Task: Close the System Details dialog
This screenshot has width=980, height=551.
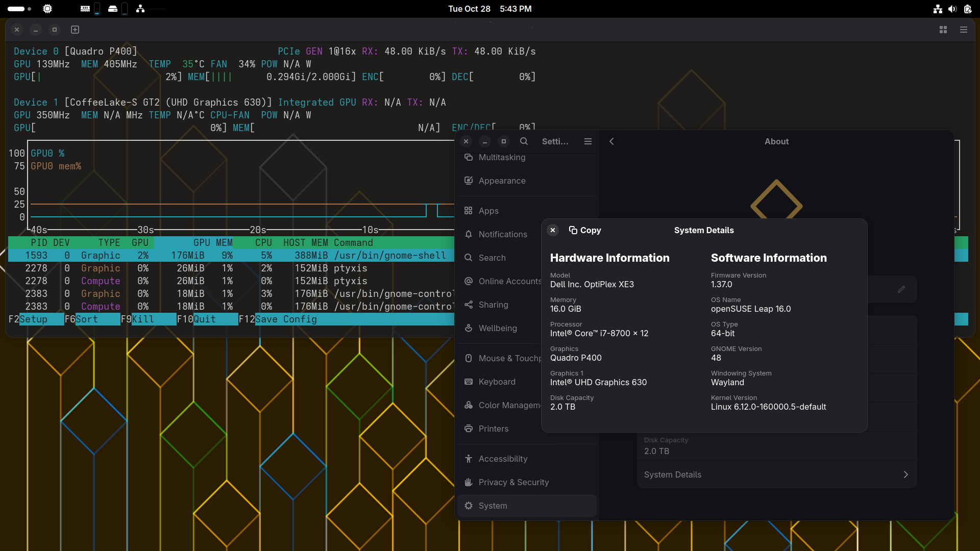Action: (553, 230)
